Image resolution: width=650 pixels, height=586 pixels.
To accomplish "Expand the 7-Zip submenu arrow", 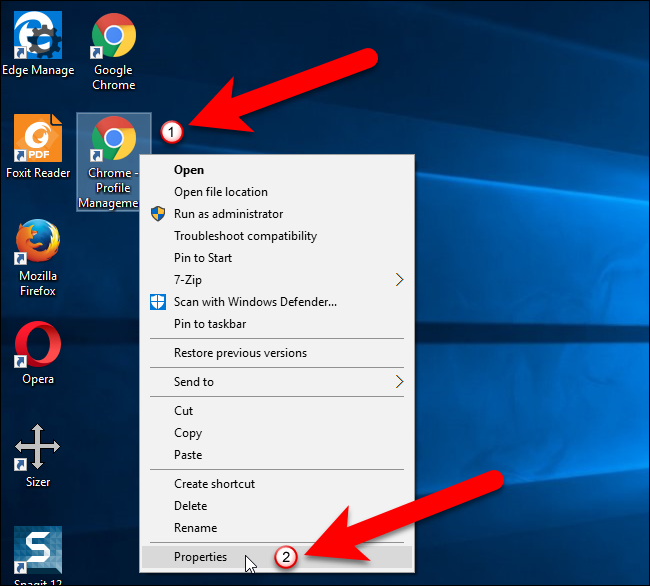I will (x=399, y=280).
